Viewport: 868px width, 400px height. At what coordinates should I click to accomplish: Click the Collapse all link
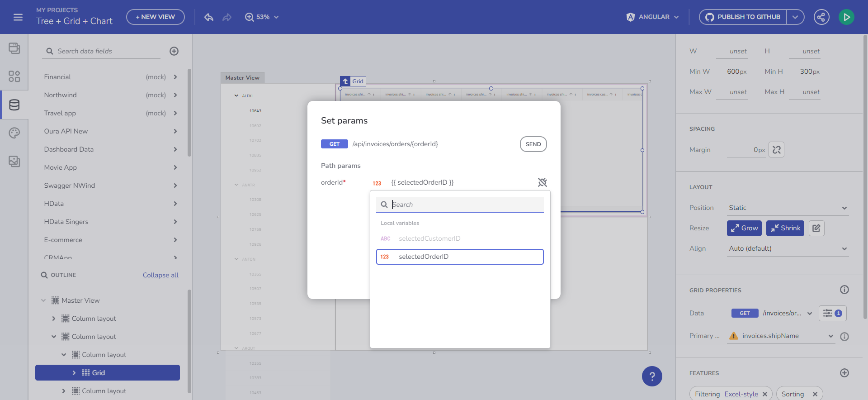coord(160,275)
